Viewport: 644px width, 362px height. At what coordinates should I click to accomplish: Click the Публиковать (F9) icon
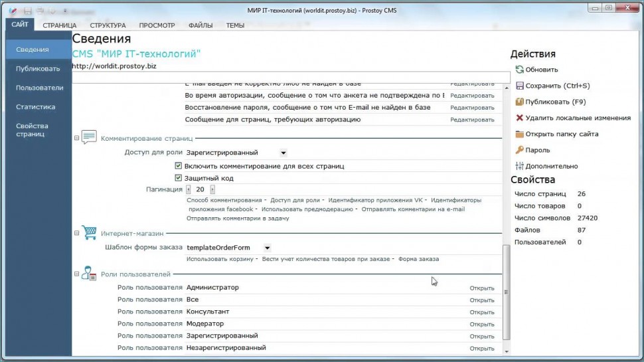[x=520, y=102]
